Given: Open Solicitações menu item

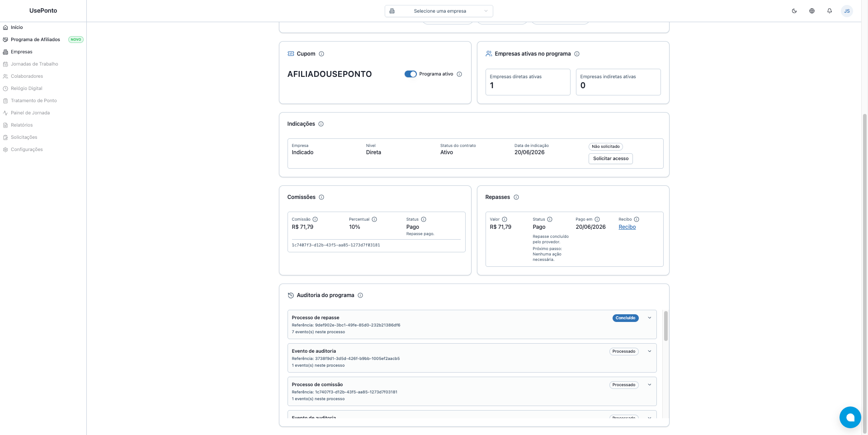Looking at the screenshot, I should pos(24,137).
